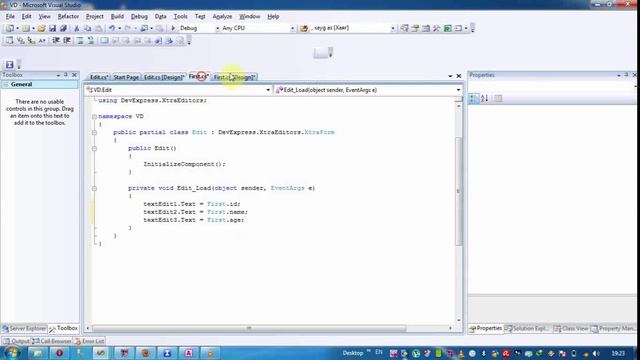Viewport: 640px width, 360px height.
Task: Open the File menu
Action: click(x=10, y=16)
